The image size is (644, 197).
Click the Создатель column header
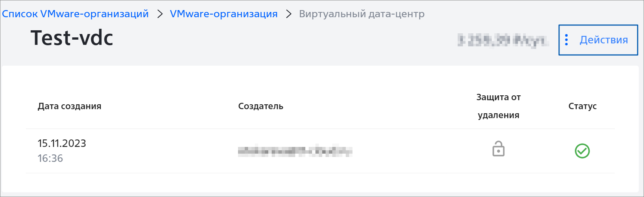(x=261, y=106)
